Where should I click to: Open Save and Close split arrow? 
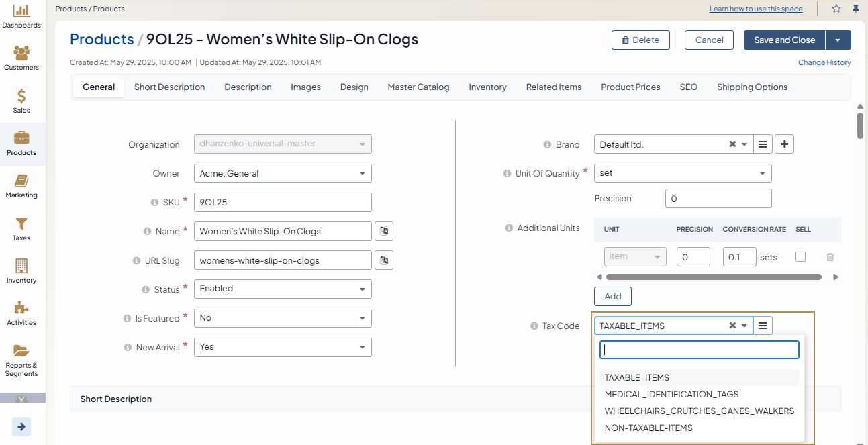point(838,40)
